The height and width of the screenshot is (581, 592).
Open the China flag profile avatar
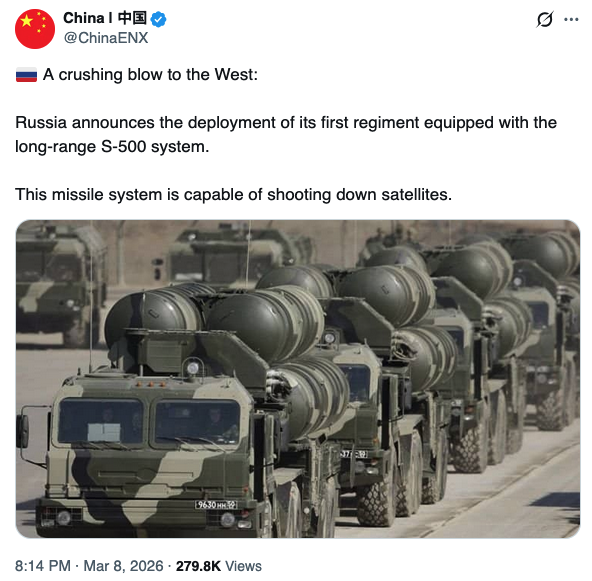pyautogui.click(x=35, y=29)
